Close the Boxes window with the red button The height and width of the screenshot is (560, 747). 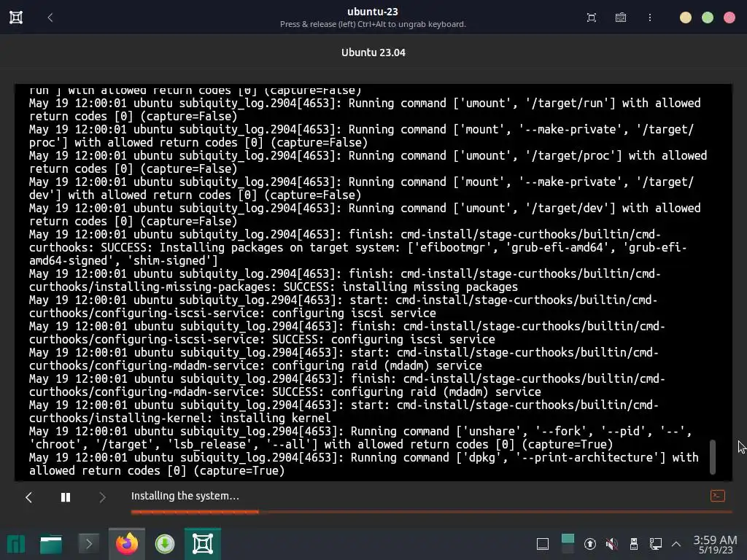pyautogui.click(x=729, y=17)
